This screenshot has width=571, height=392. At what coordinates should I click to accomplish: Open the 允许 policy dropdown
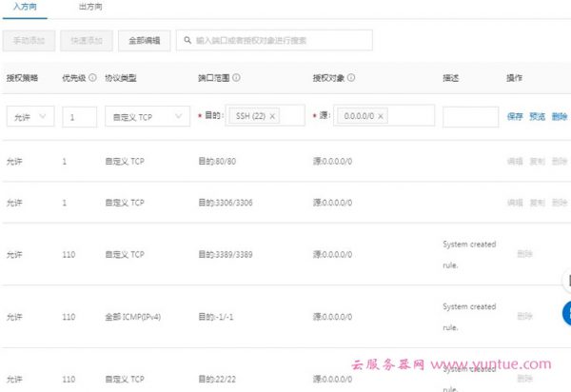pos(30,116)
